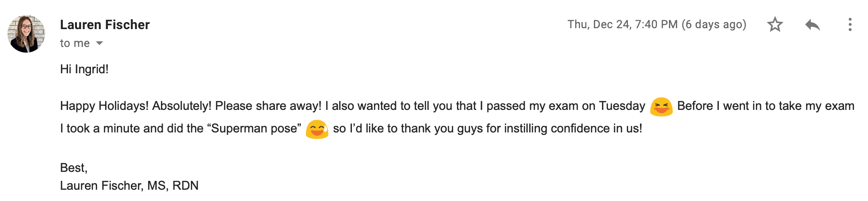Expand recipient details arrow beside "to me"

pos(99,43)
